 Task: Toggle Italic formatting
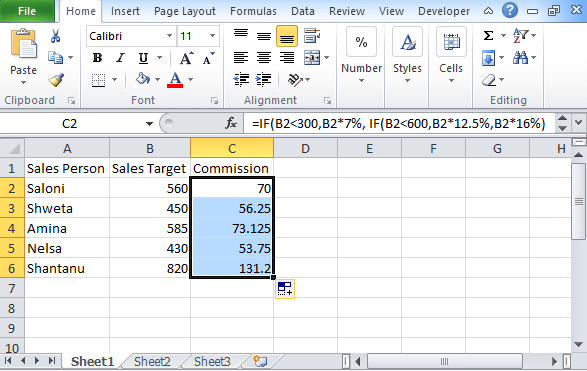point(120,58)
